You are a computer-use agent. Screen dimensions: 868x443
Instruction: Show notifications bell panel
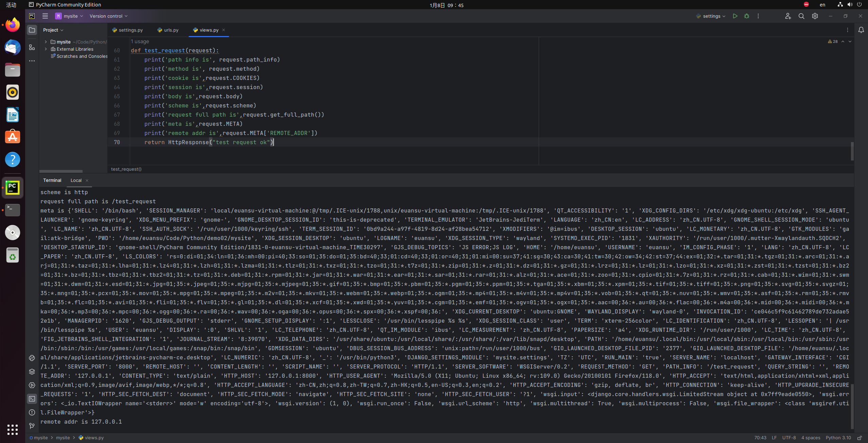(861, 30)
